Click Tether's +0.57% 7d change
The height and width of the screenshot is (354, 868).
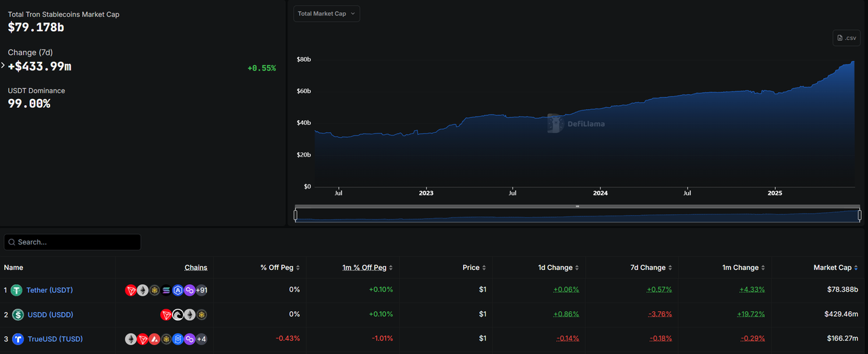659,290
